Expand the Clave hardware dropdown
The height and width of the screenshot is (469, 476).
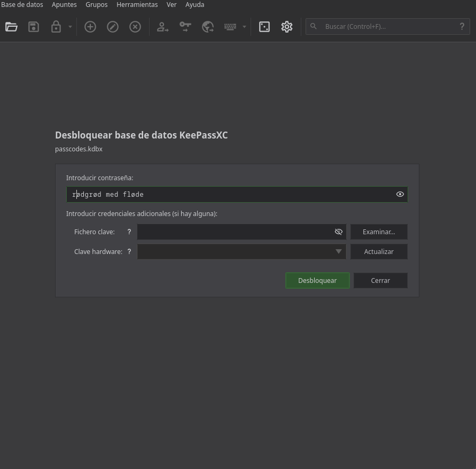tap(338, 251)
